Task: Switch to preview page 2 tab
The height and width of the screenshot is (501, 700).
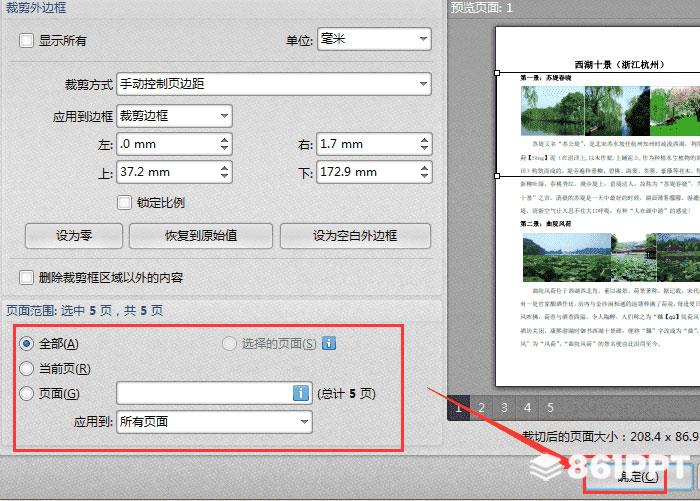Action: (481, 408)
